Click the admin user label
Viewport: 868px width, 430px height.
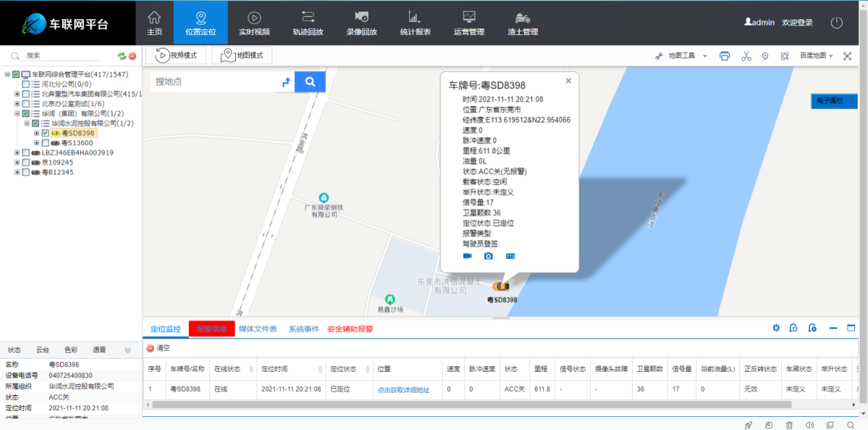pos(759,23)
